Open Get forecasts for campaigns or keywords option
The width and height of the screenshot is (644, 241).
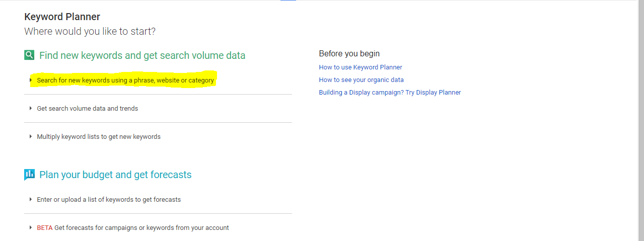coord(141,228)
